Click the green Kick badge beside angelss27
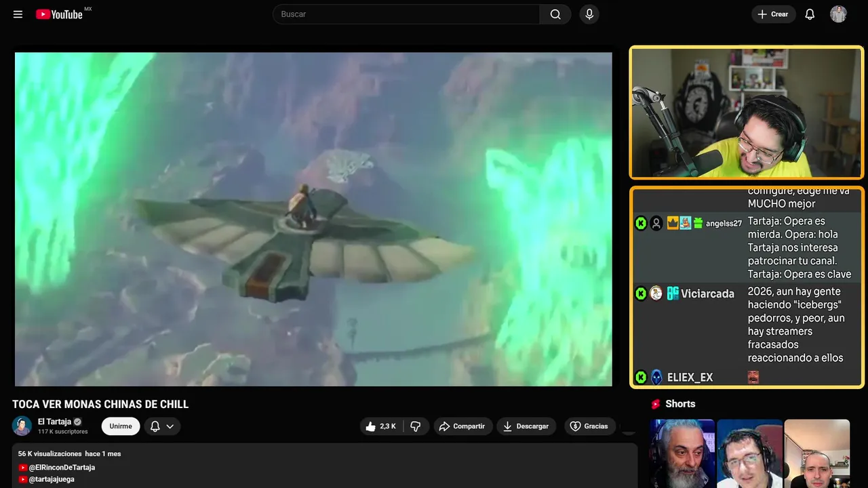The image size is (868, 488). click(641, 223)
